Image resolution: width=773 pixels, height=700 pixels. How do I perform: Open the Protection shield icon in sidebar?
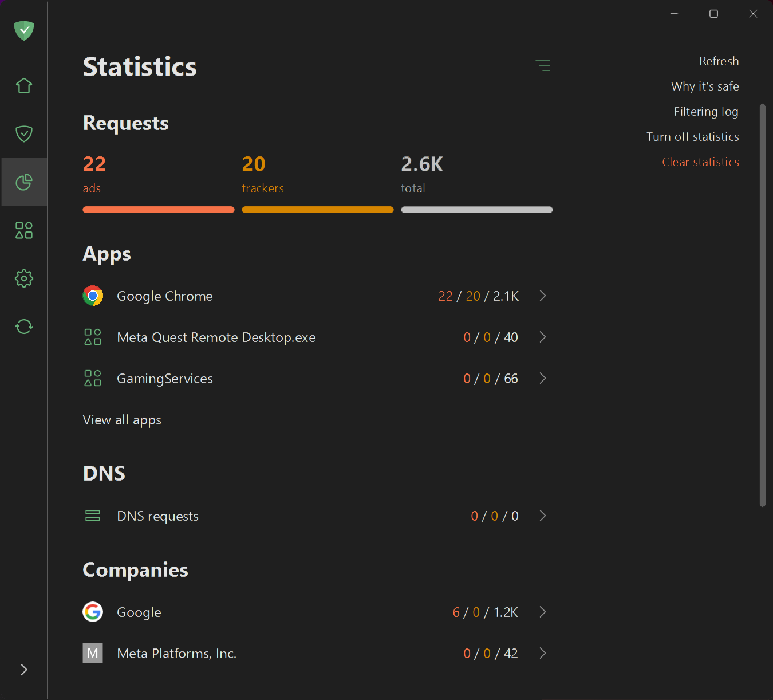pyautogui.click(x=23, y=133)
